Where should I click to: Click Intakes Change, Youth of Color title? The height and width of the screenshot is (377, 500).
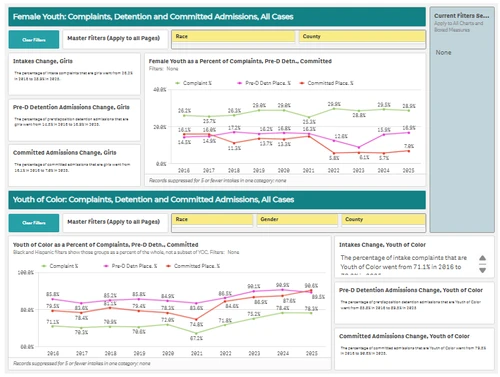pos(382,245)
